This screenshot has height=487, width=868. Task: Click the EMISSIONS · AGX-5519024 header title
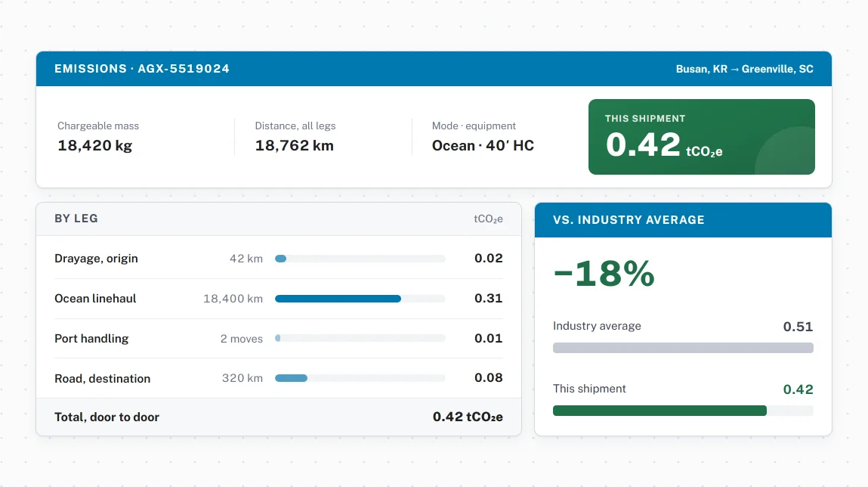coord(142,69)
